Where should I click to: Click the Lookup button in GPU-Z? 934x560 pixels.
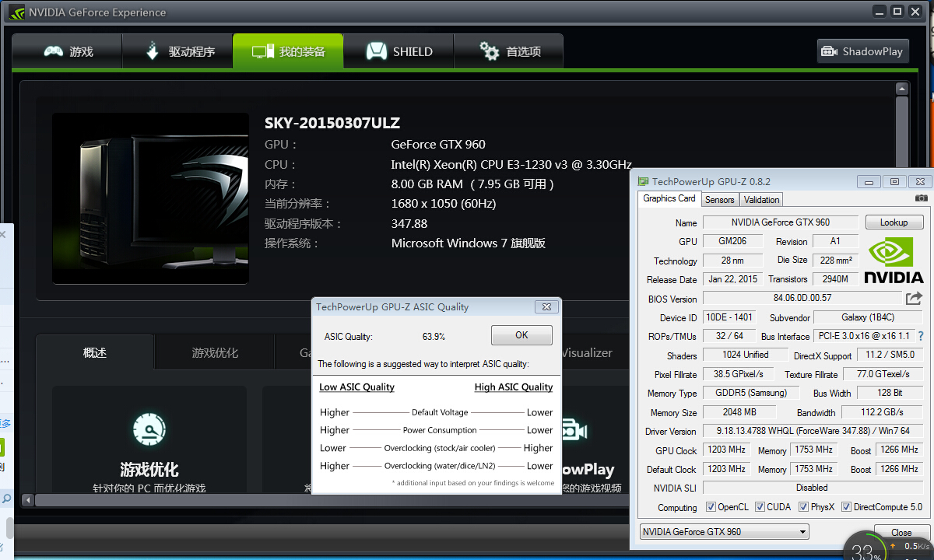894,222
